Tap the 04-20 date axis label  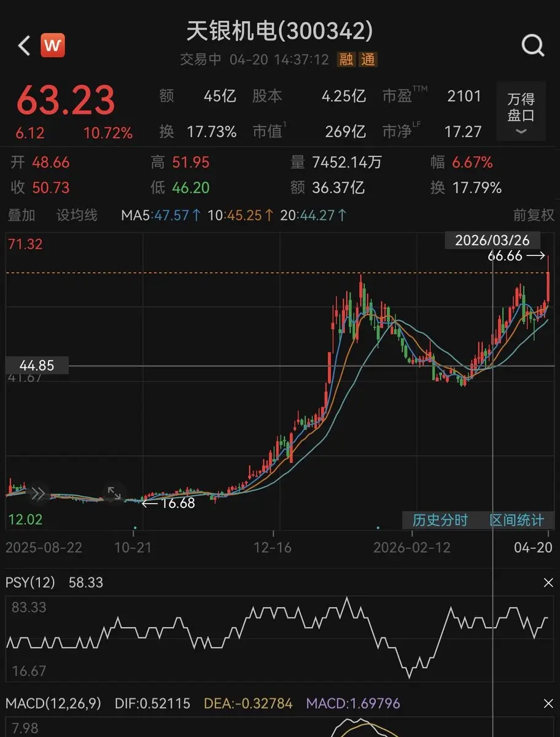click(x=534, y=547)
